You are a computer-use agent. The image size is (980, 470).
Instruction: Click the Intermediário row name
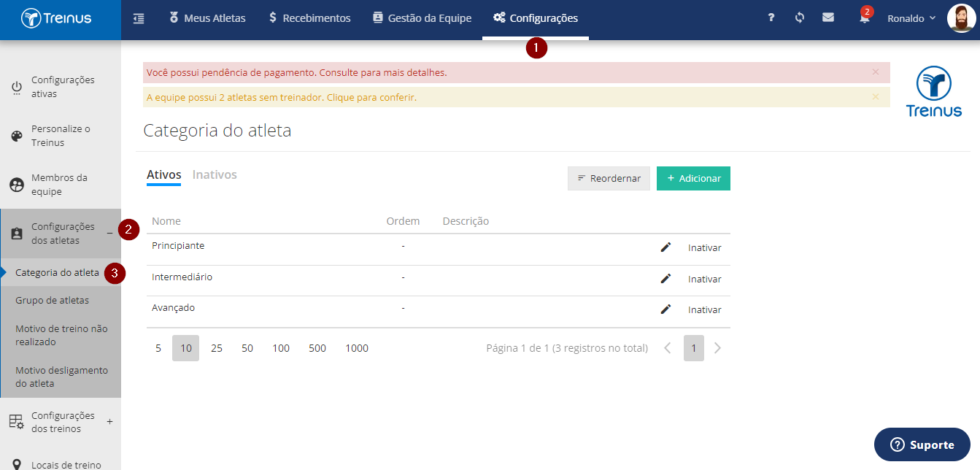pos(182,277)
